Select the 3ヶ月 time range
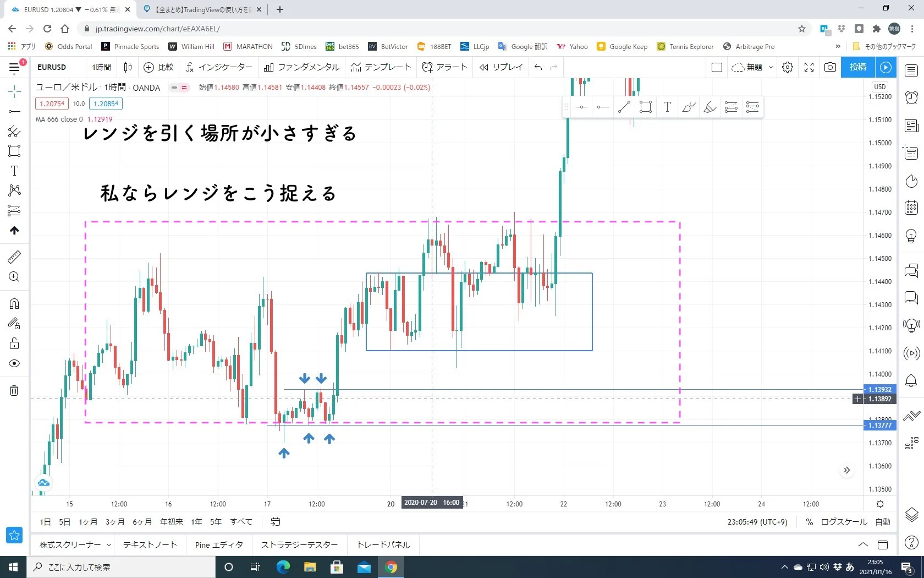This screenshot has height=578, width=924. pyautogui.click(x=115, y=522)
